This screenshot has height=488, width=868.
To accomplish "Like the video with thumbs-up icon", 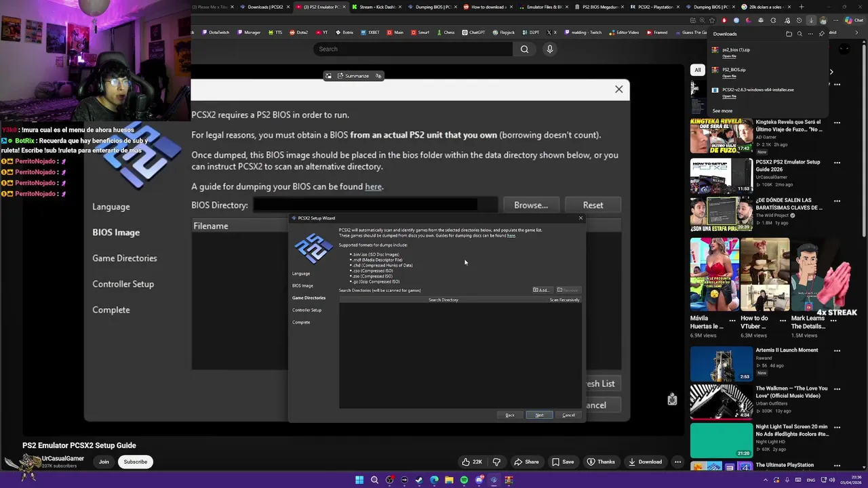I will (x=471, y=462).
